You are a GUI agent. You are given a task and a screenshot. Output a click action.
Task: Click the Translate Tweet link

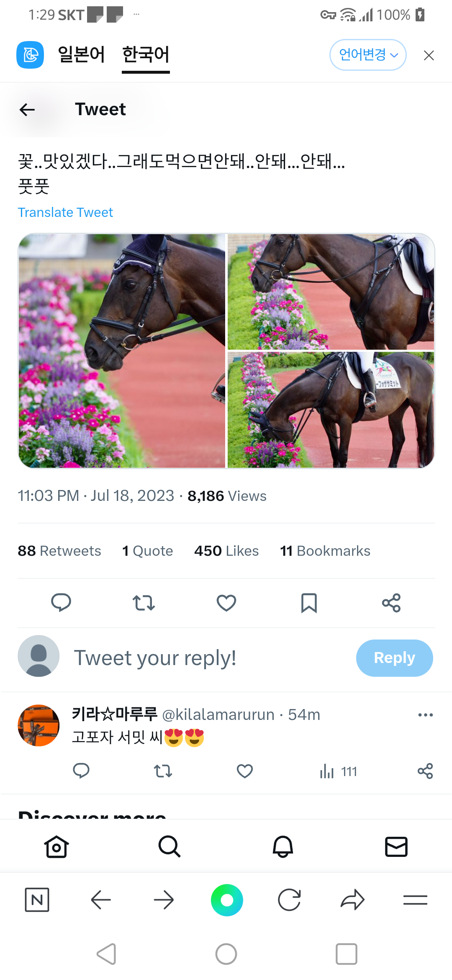65,212
